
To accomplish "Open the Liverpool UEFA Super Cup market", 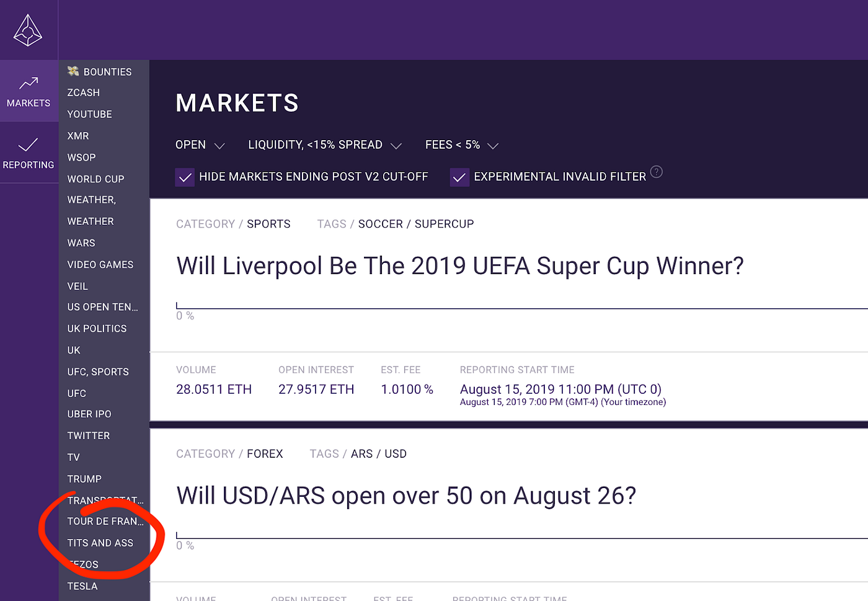I will 459,265.
